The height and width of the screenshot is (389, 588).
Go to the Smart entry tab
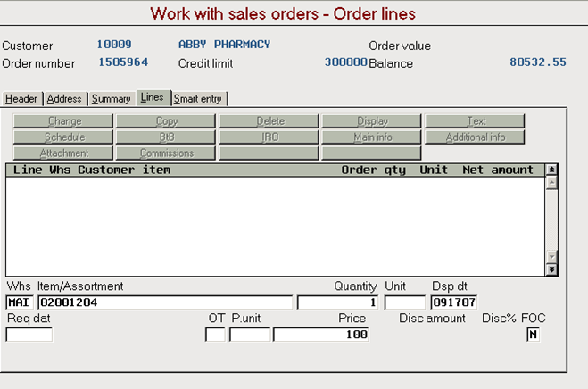click(x=198, y=99)
